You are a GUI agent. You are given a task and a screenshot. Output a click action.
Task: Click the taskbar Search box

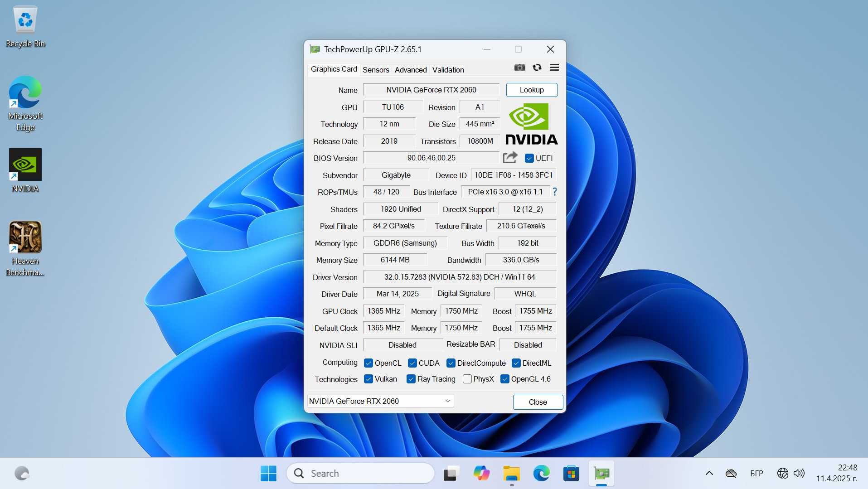click(x=361, y=473)
